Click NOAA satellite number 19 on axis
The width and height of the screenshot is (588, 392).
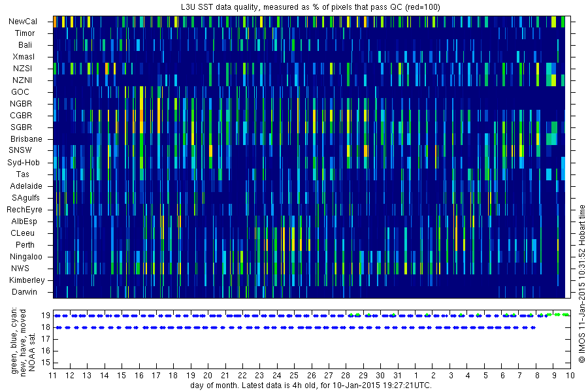(46, 316)
